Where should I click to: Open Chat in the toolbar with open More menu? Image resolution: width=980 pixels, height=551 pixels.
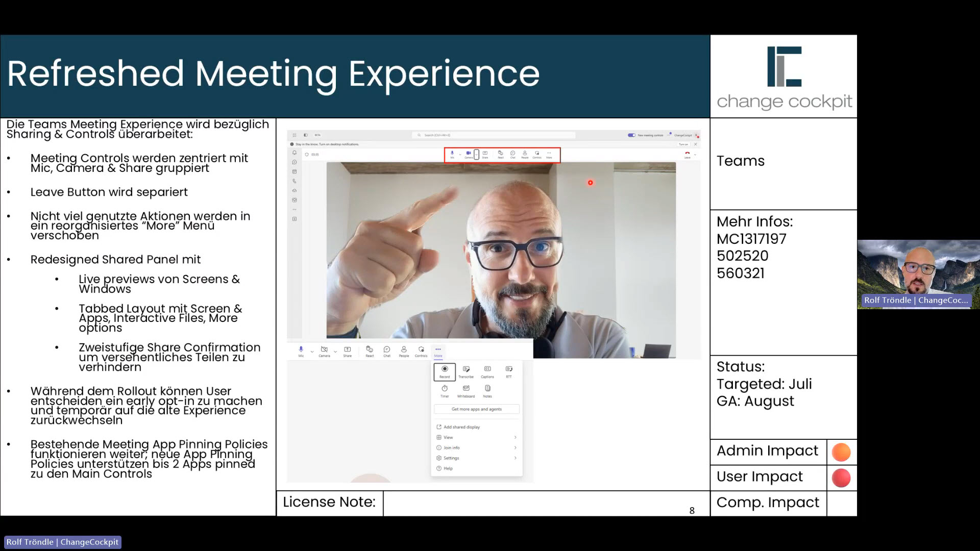click(387, 352)
